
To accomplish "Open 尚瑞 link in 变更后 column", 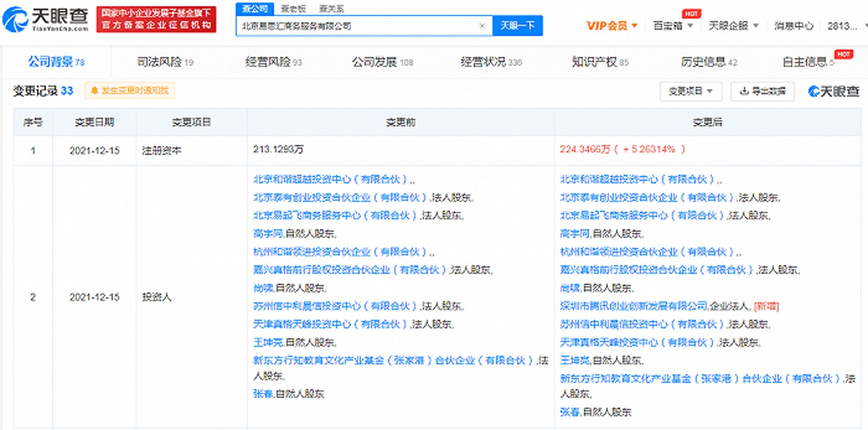I will pos(570,288).
